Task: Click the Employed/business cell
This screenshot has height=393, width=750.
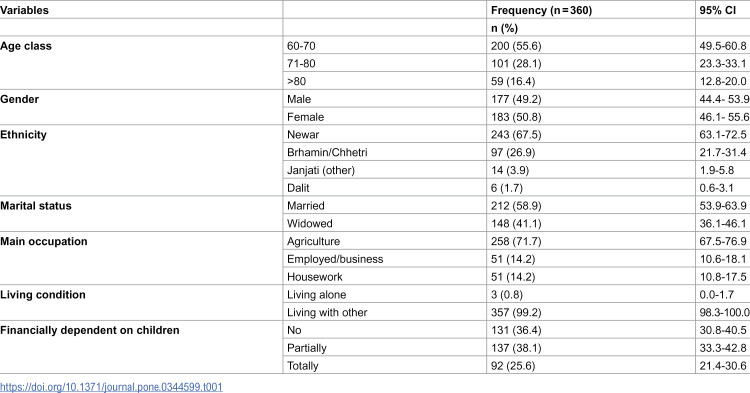Action: pos(335,259)
